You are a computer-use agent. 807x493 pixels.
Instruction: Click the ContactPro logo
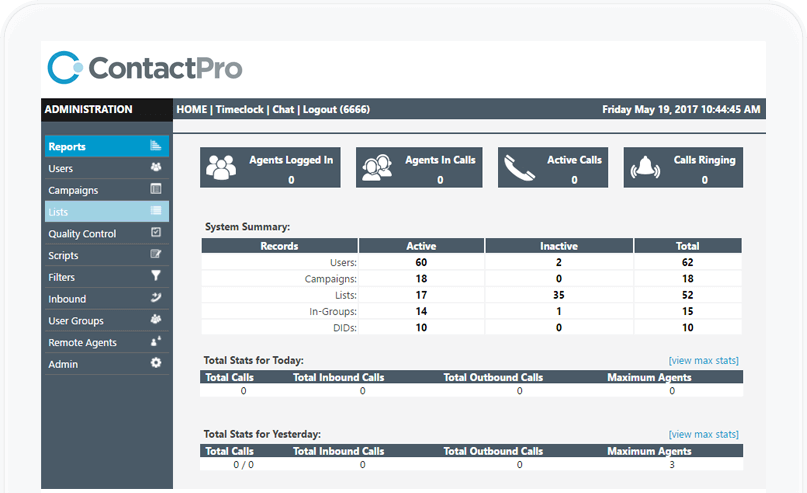click(x=145, y=67)
